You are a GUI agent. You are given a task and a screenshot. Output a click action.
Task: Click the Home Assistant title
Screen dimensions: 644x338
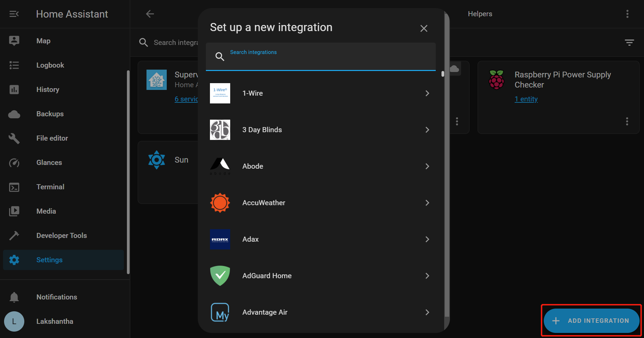tap(72, 14)
